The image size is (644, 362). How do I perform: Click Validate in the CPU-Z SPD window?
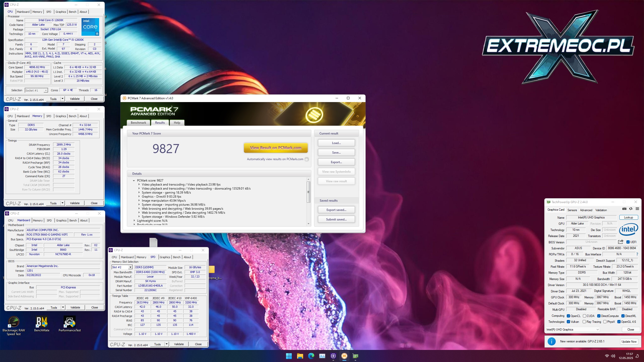point(179,344)
